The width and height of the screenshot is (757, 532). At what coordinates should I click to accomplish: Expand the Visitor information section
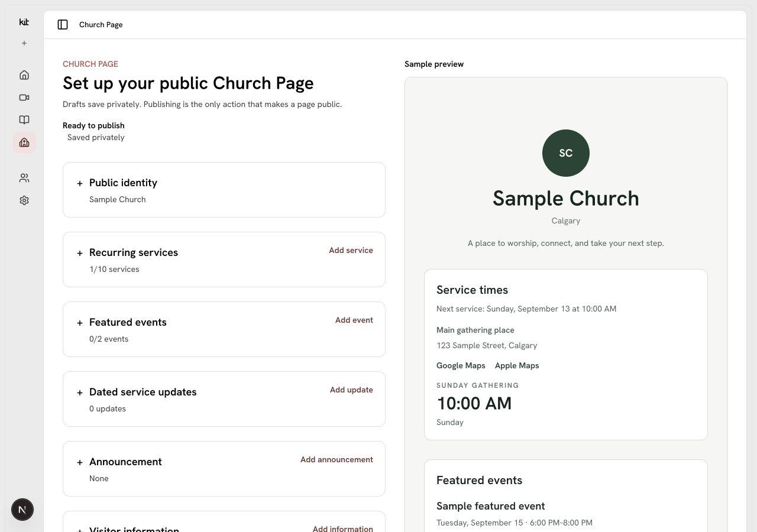click(80, 530)
